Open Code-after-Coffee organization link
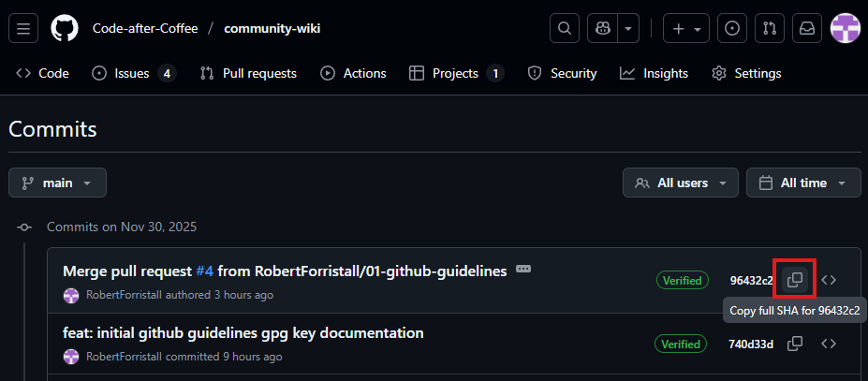This screenshot has width=868, height=381. [x=145, y=28]
